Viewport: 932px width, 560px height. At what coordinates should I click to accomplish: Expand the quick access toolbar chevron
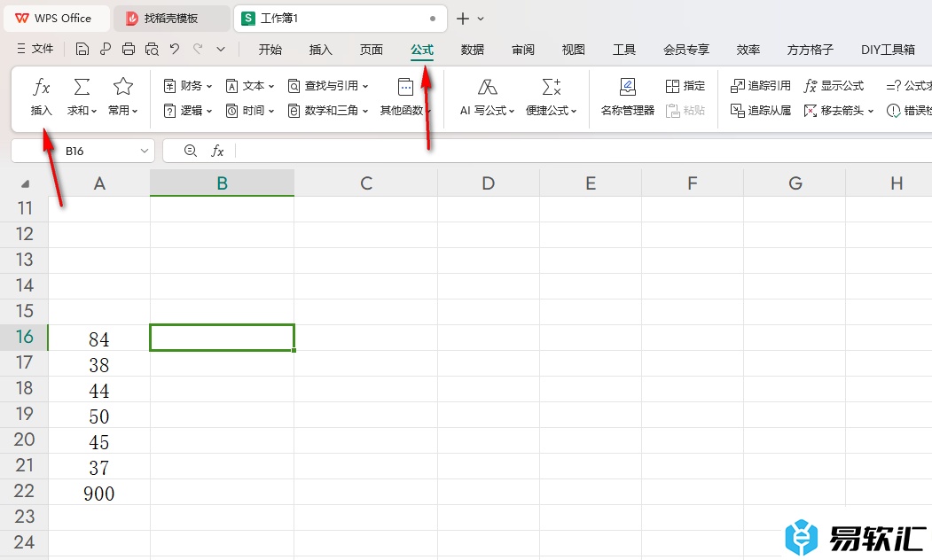click(221, 50)
